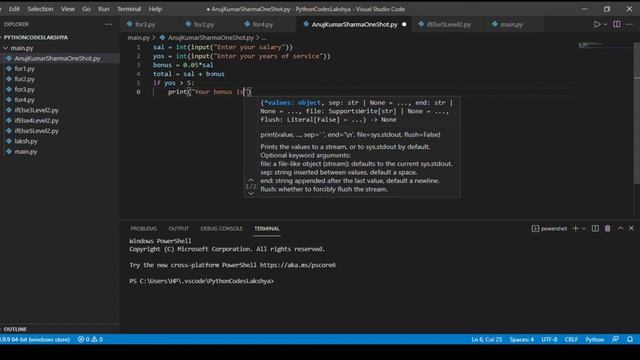This screenshot has width=640, height=360.
Task: Open Explorer views and more actions ellipsis
Action: tap(108, 24)
